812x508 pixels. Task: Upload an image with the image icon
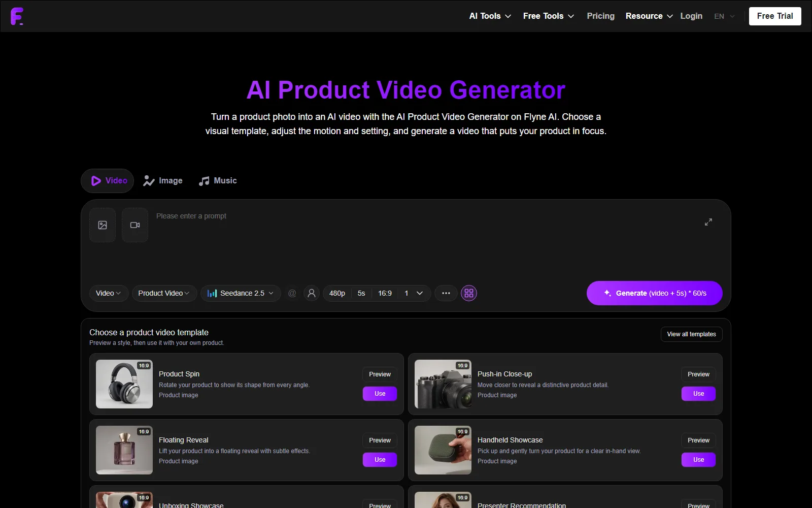(103, 225)
